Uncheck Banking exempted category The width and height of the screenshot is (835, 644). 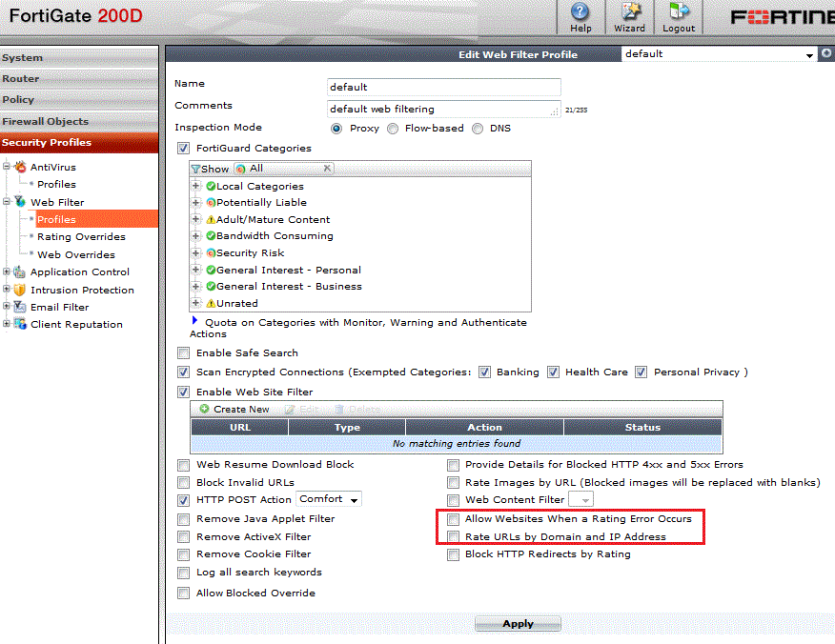pos(484,372)
